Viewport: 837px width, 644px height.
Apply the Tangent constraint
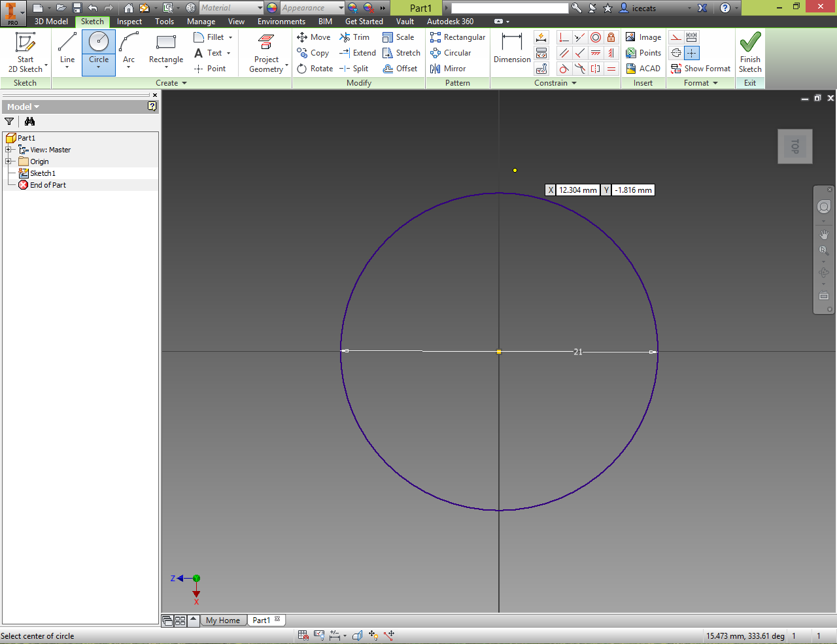pos(563,68)
